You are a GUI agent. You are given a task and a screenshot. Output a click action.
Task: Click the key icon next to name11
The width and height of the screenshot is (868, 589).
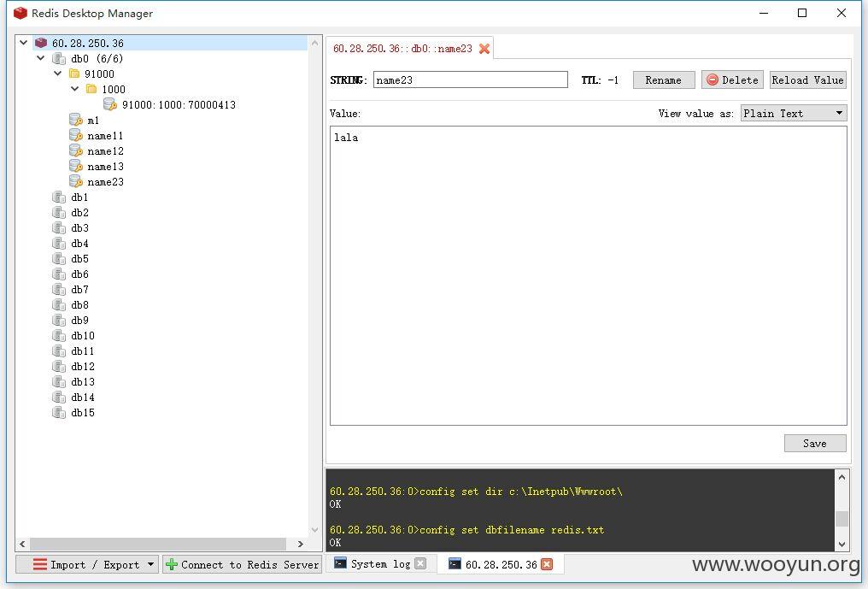click(x=76, y=135)
